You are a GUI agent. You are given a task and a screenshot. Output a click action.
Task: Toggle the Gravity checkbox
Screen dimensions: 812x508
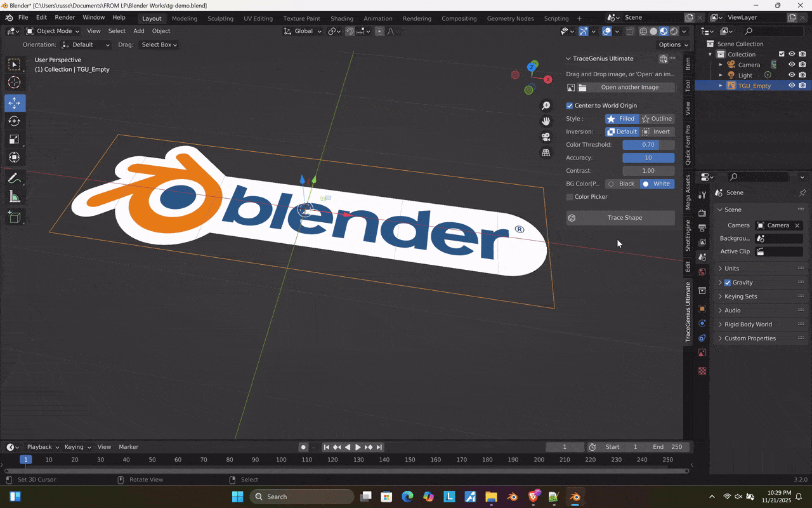coord(728,283)
